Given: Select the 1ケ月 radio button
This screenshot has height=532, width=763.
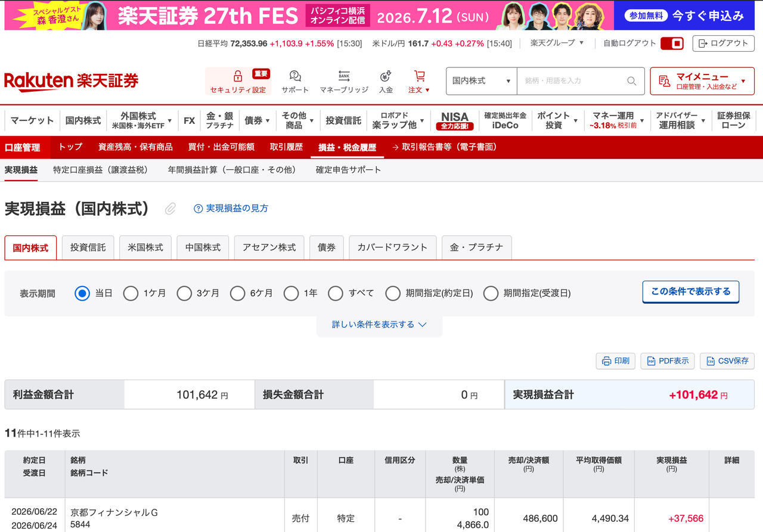Looking at the screenshot, I should [131, 293].
